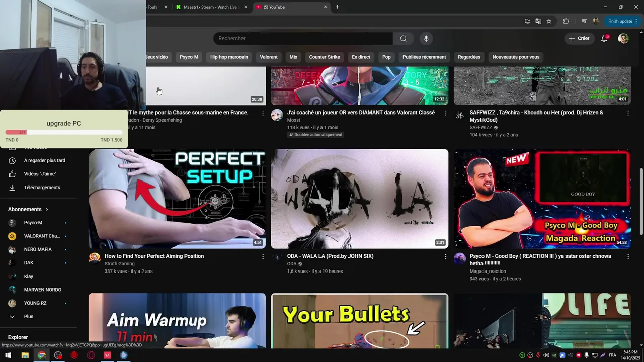Viewport: 644px width, 362px height.
Task: Open the Windows Start menu
Action: point(8,355)
